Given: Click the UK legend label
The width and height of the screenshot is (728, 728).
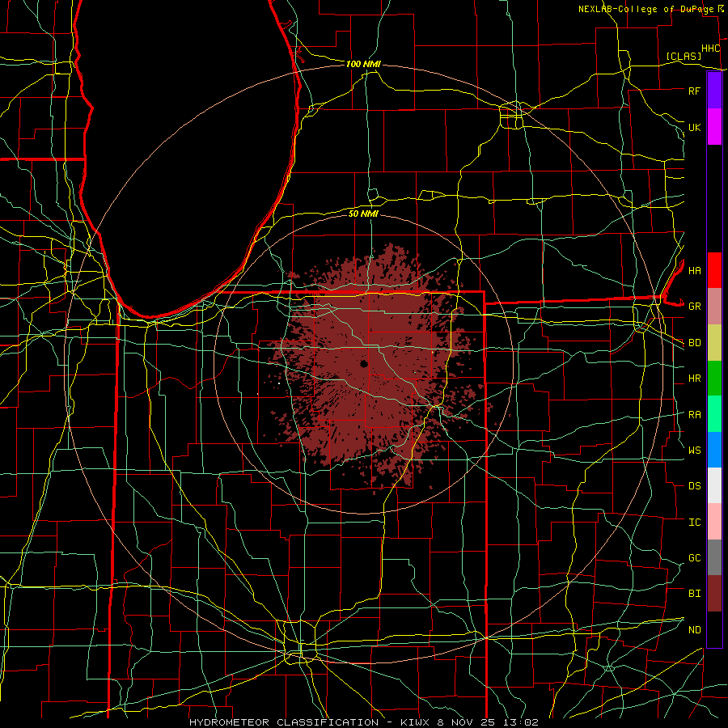Looking at the screenshot, I should [694, 127].
